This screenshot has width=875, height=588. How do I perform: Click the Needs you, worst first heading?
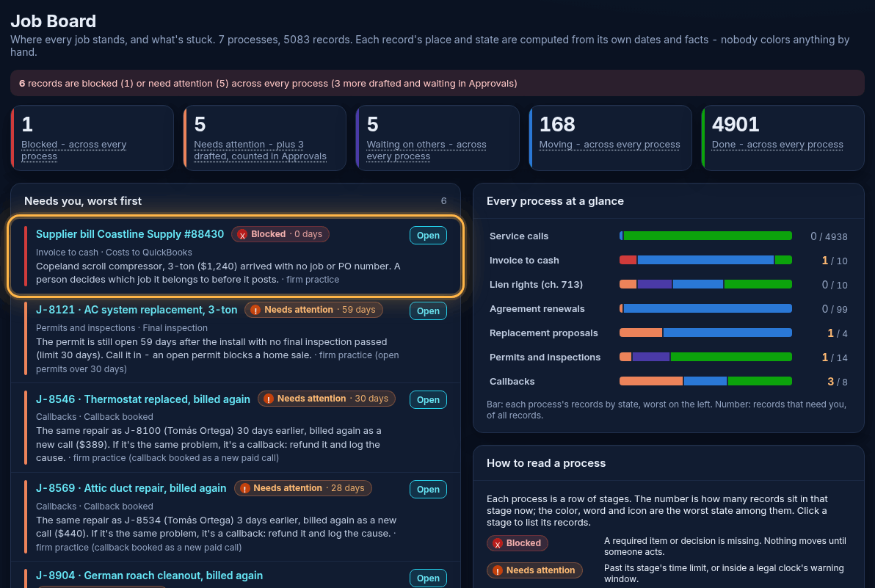tap(83, 201)
